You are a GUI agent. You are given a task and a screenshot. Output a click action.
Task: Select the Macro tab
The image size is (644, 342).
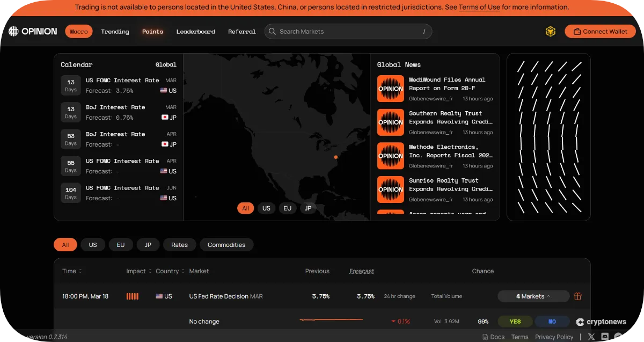pyautogui.click(x=79, y=32)
